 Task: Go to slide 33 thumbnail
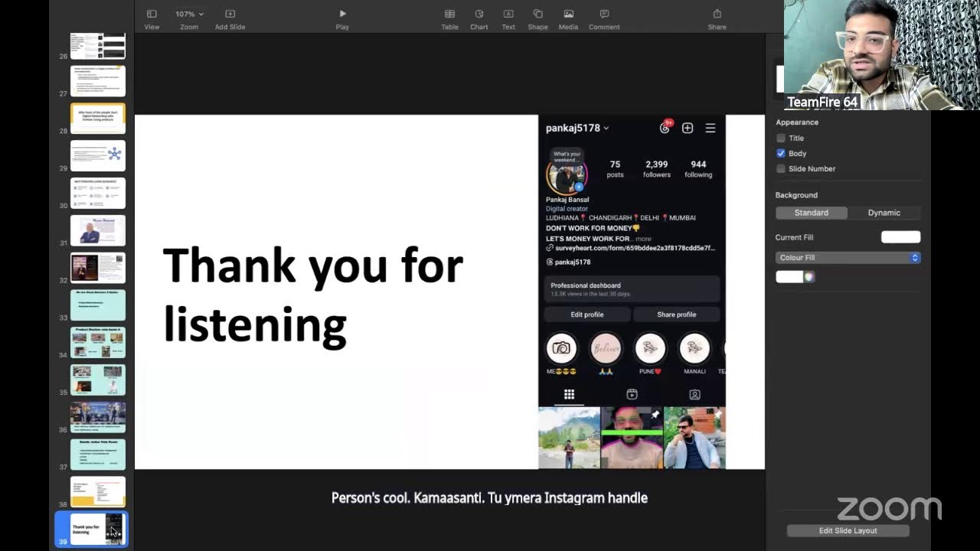(x=98, y=305)
